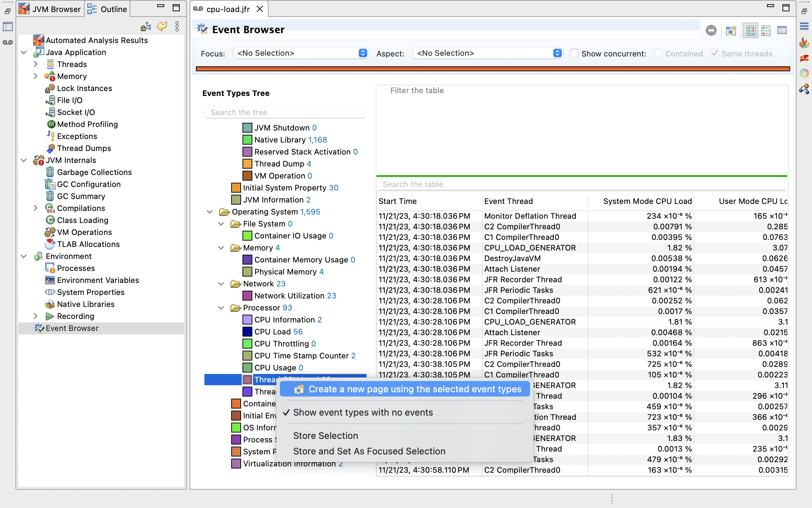Open the Focus selection dropdown

(301, 53)
